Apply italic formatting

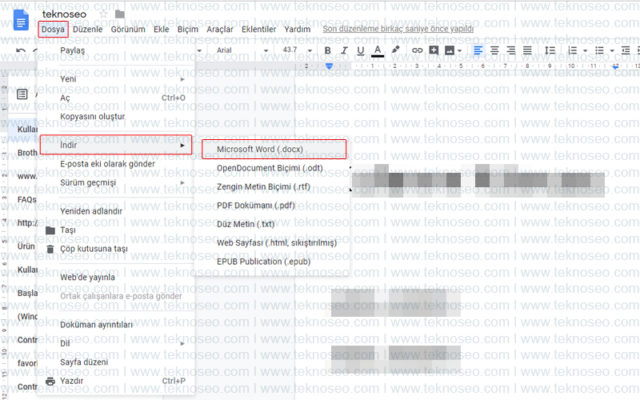(344, 50)
